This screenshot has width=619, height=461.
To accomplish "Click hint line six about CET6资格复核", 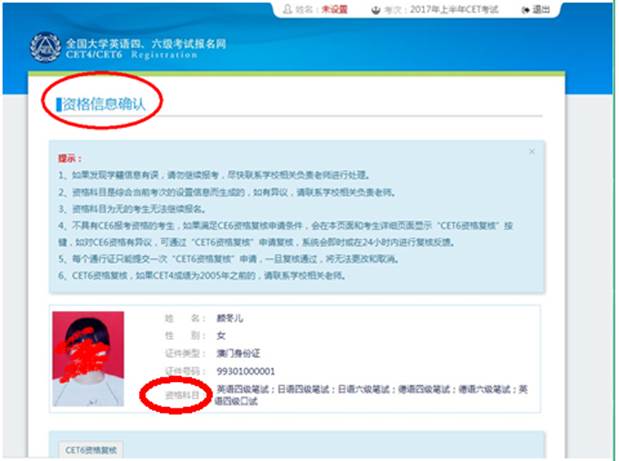I will (x=202, y=275).
